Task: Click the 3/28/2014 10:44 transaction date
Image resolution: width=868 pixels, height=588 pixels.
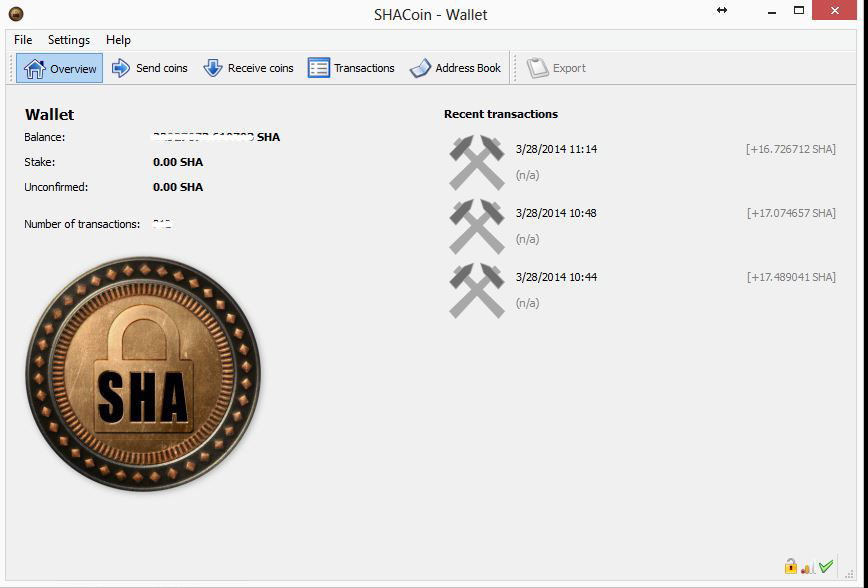Action: tap(556, 277)
